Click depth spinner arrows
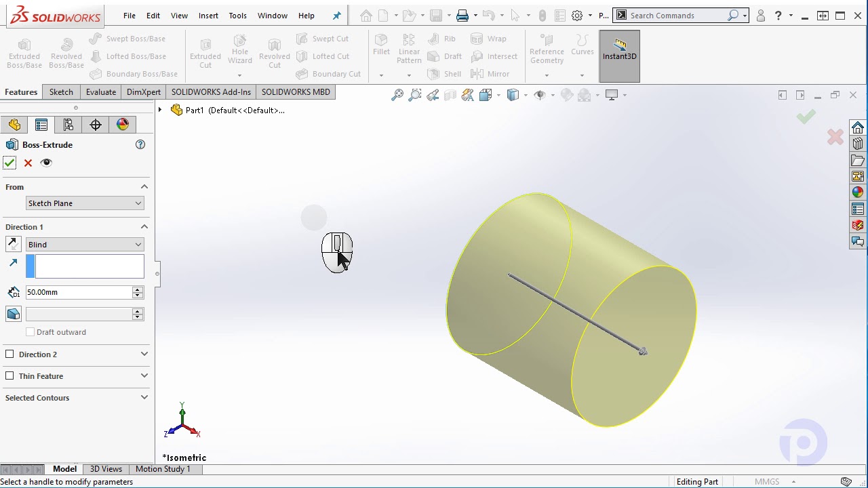The height and width of the screenshot is (488, 868). click(x=138, y=292)
